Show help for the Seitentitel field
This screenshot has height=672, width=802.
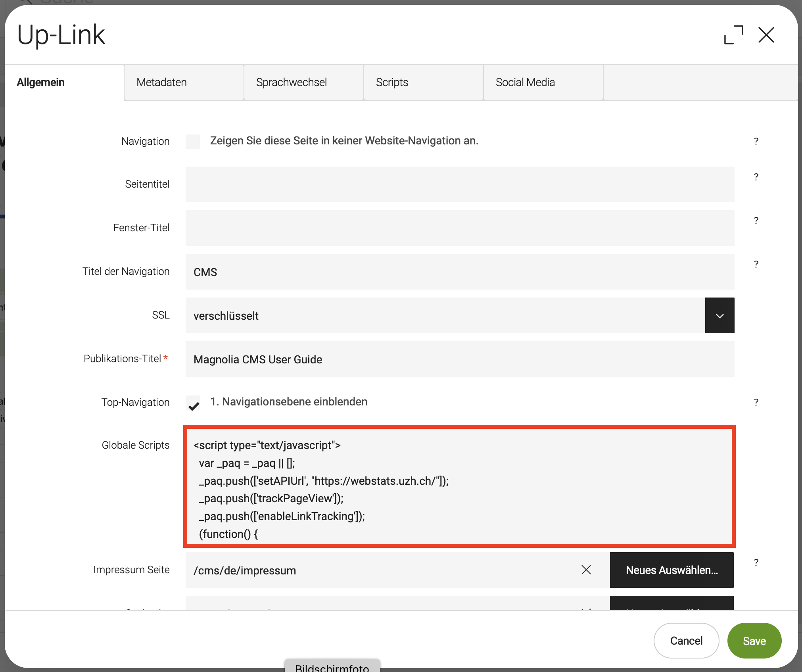756,177
